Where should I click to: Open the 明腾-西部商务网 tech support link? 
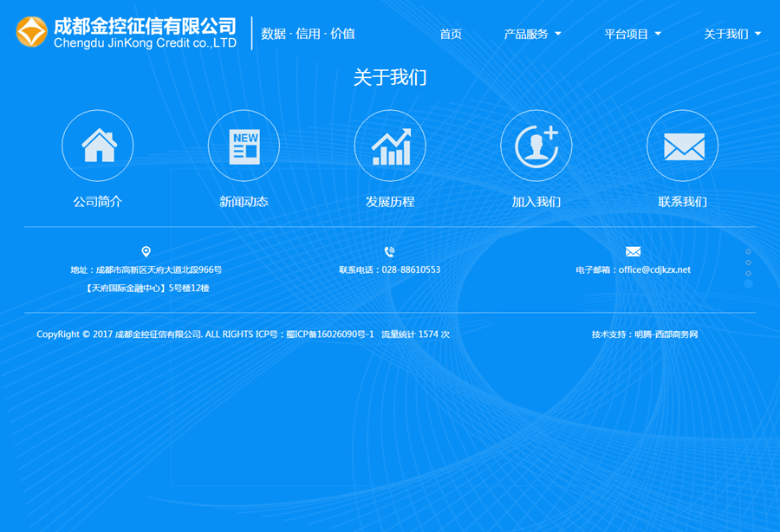[x=666, y=334]
